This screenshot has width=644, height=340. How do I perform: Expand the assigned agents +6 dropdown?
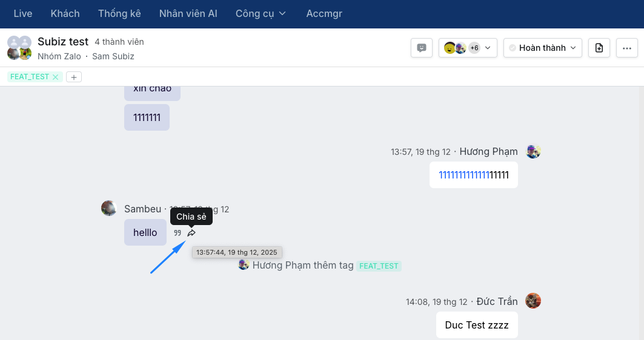point(468,48)
